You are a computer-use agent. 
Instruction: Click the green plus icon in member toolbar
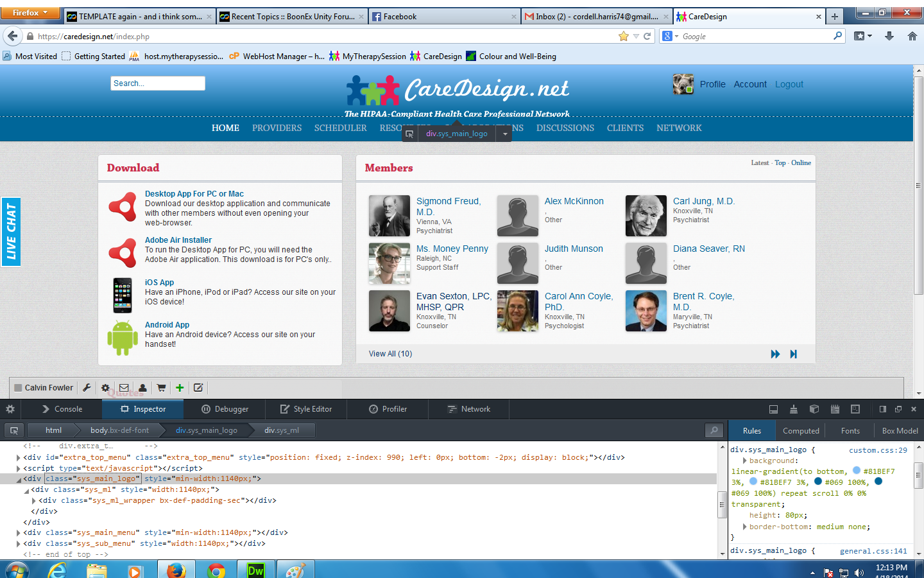point(180,388)
